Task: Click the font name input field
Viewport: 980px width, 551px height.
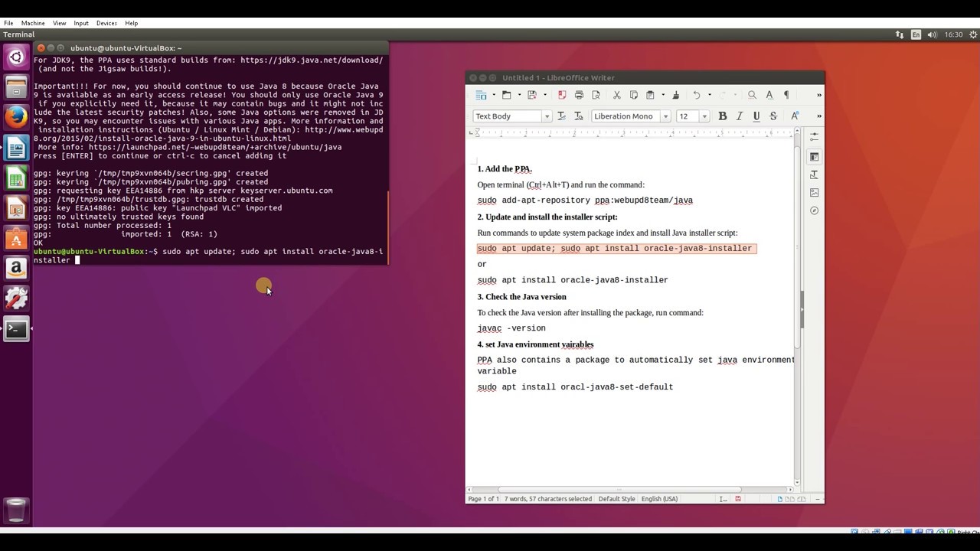Action: tap(626, 116)
